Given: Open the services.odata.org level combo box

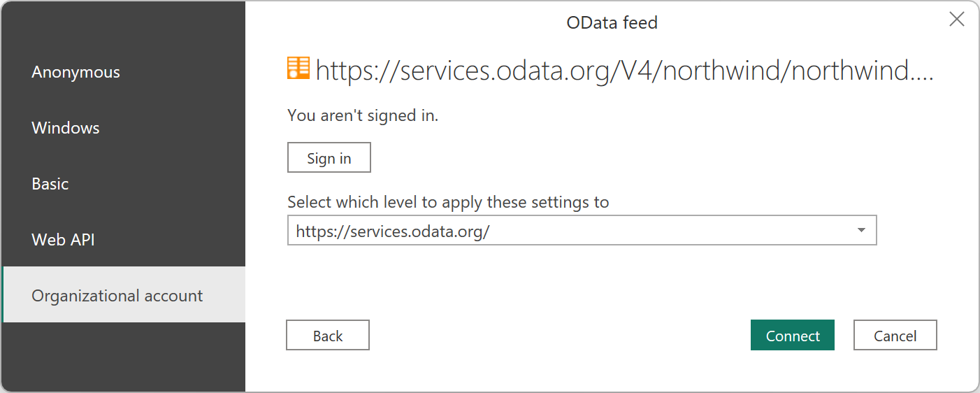Looking at the screenshot, I should [582, 231].
